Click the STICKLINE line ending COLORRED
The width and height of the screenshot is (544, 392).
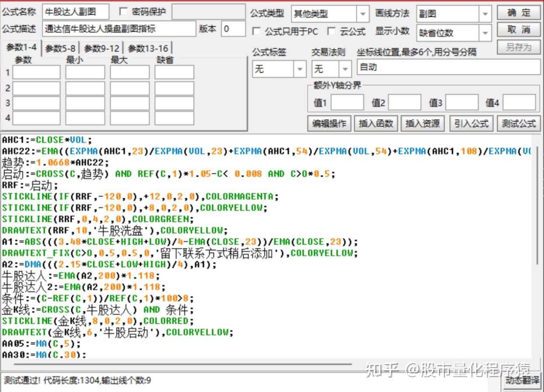(x=98, y=321)
